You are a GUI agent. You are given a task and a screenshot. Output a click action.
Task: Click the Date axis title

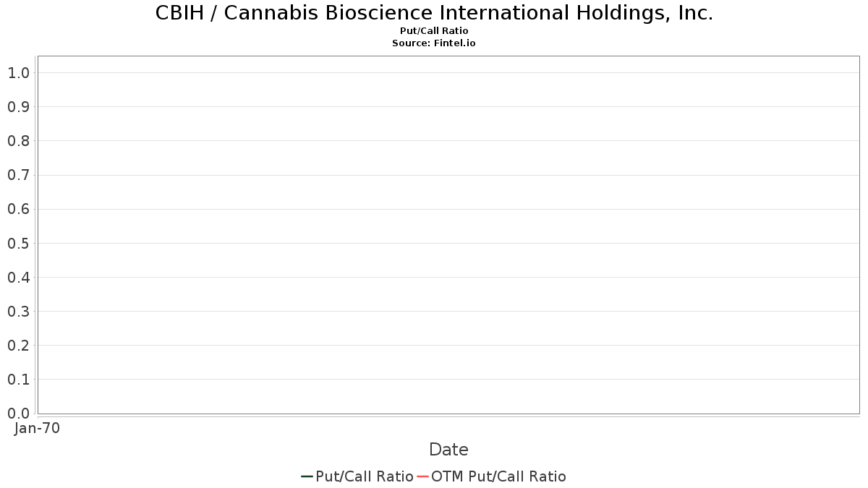[448, 450]
